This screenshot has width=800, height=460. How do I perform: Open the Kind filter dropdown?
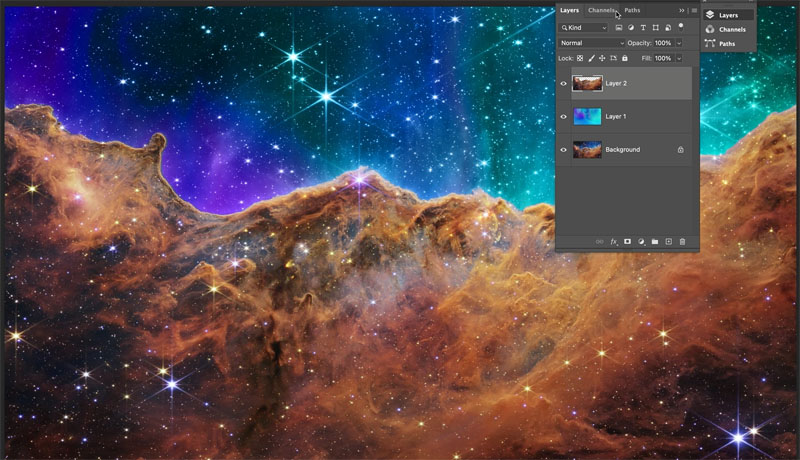[x=584, y=28]
